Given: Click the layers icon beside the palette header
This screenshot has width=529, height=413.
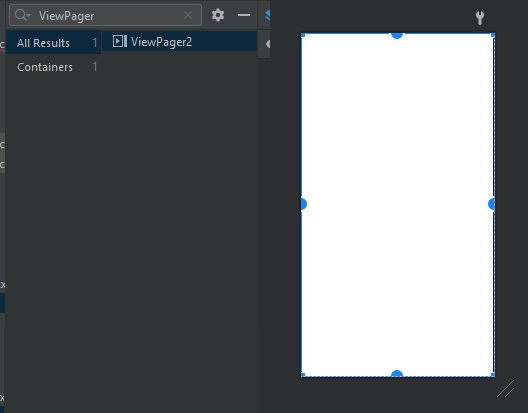Looking at the screenshot, I should coord(267,15).
